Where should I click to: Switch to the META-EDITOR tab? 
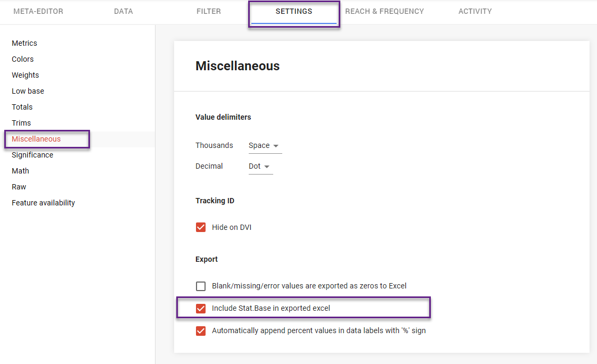tap(38, 11)
